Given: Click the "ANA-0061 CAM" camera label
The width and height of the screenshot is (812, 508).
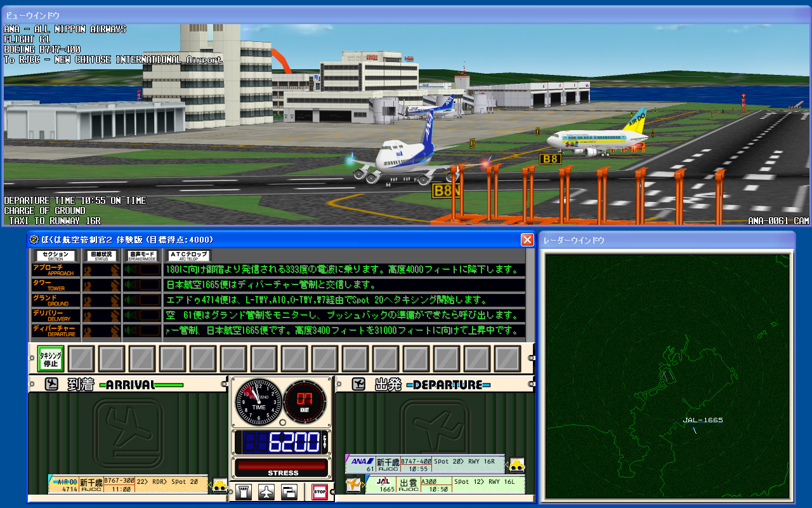Looking at the screenshot, I should pyautogui.click(x=778, y=221).
